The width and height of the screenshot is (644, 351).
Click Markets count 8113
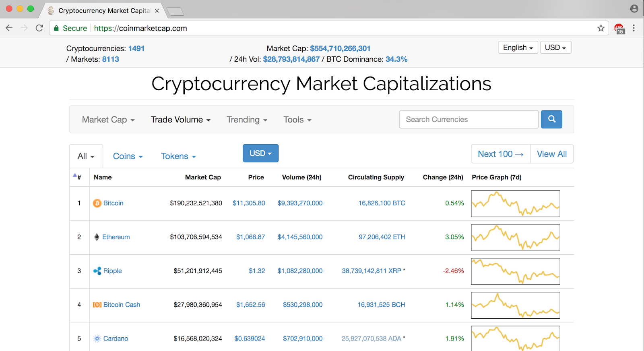click(x=110, y=59)
